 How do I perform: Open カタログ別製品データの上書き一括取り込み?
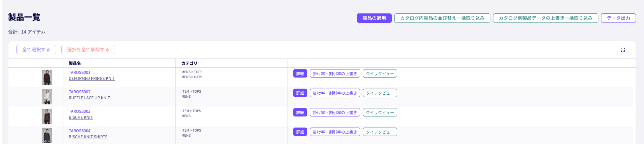coord(545,18)
